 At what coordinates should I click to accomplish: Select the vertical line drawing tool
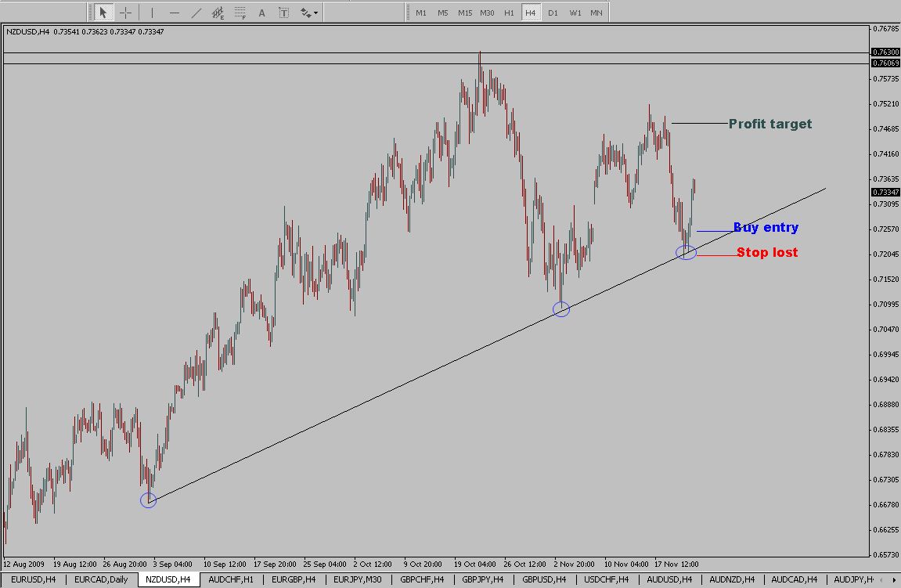(152, 13)
